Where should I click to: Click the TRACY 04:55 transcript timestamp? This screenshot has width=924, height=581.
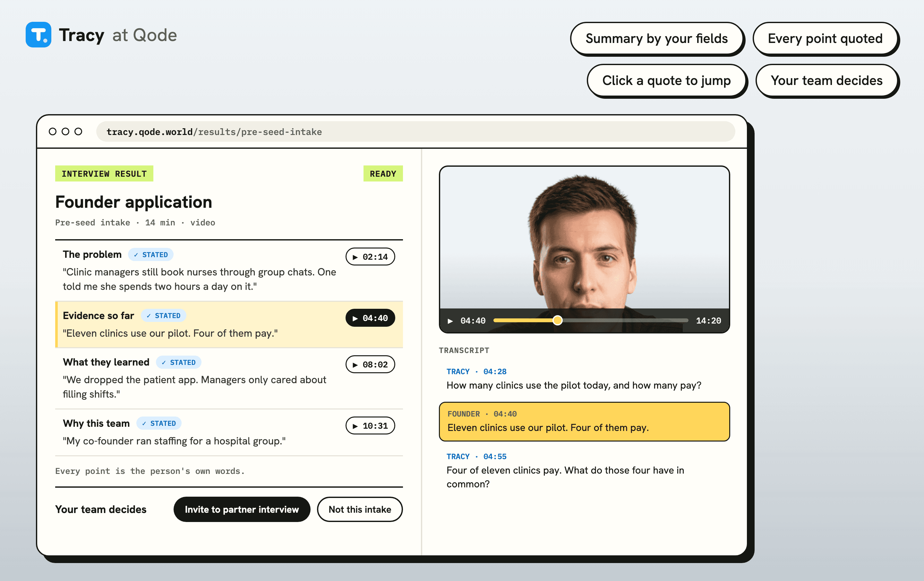pos(476,456)
